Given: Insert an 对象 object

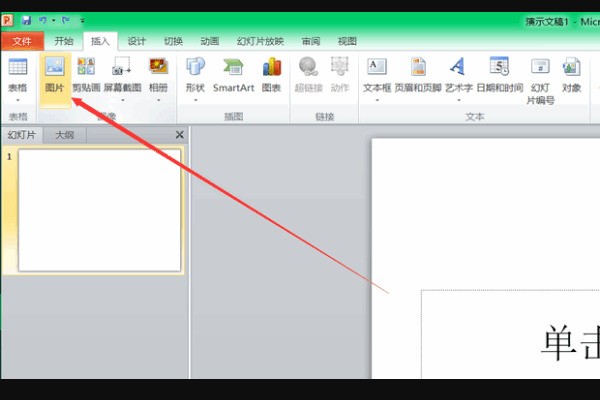Looking at the screenshot, I should click(x=571, y=74).
